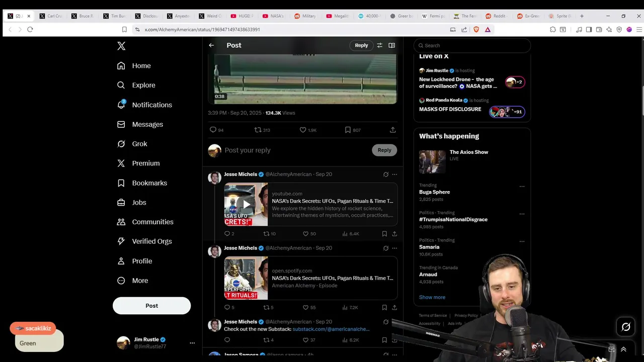Open options for Samaria trend
Image resolution: width=644 pixels, height=362 pixels.
pos(522,241)
